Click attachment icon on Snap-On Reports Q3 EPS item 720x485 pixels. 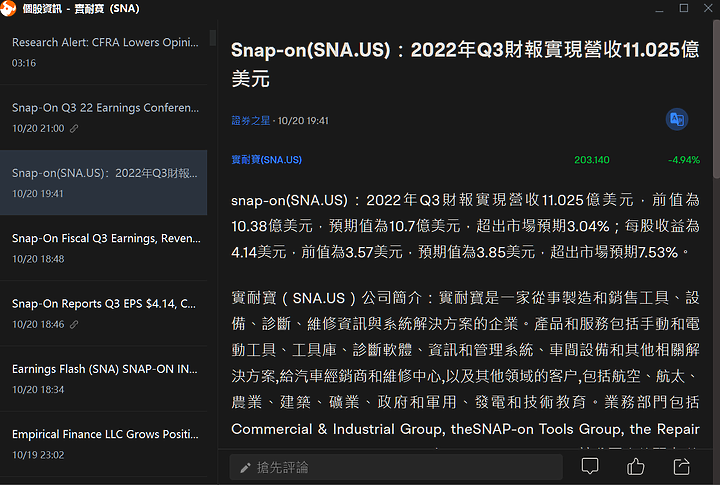click(x=74, y=324)
